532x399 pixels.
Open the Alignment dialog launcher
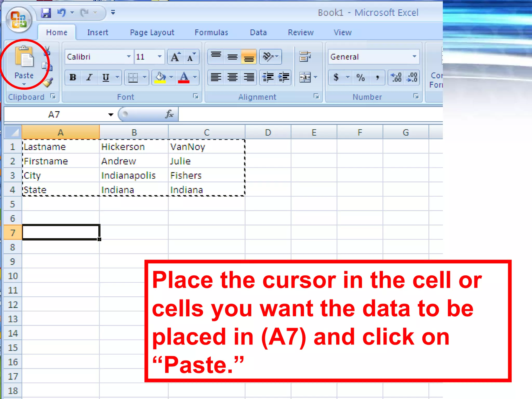(x=316, y=96)
